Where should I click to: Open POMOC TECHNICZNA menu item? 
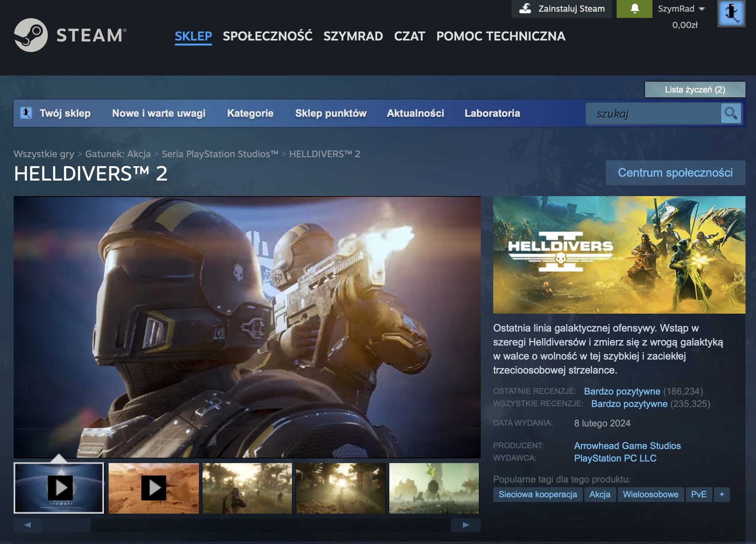click(501, 36)
